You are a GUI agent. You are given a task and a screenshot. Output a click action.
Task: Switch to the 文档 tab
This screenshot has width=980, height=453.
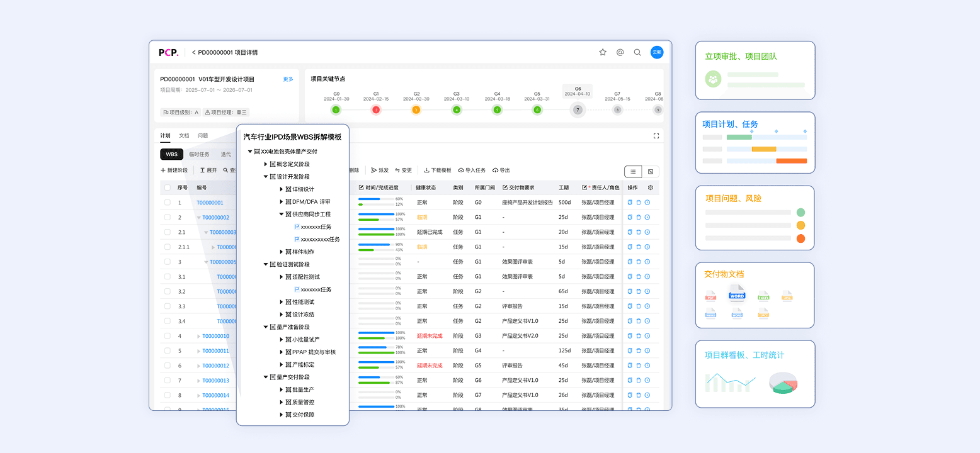[185, 135]
